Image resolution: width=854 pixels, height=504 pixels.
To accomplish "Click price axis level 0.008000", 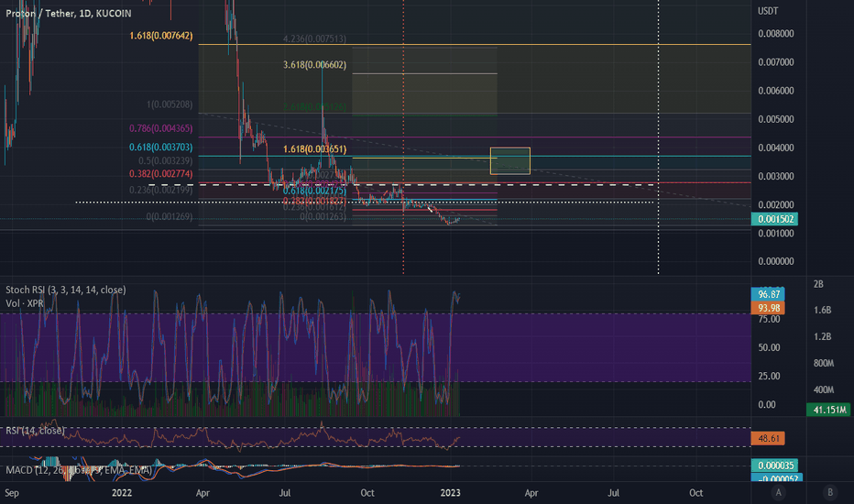I will tap(776, 33).
